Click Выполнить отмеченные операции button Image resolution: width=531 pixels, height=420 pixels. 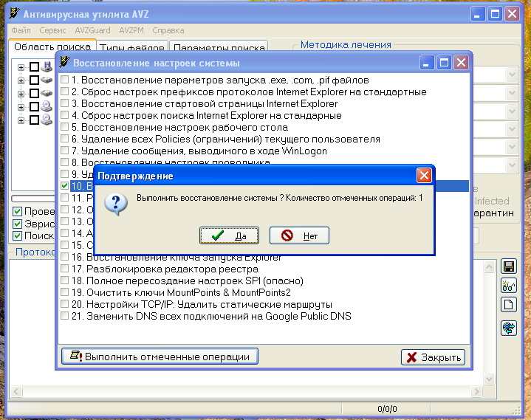pyautogui.click(x=160, y=357)
